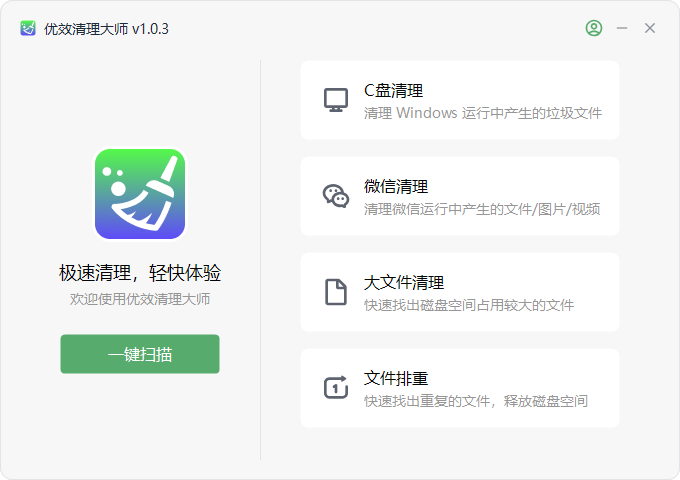Click the large broom app logo
This screenshot has height=480, width=680.
pyautogui.click(x=140, y=194)
